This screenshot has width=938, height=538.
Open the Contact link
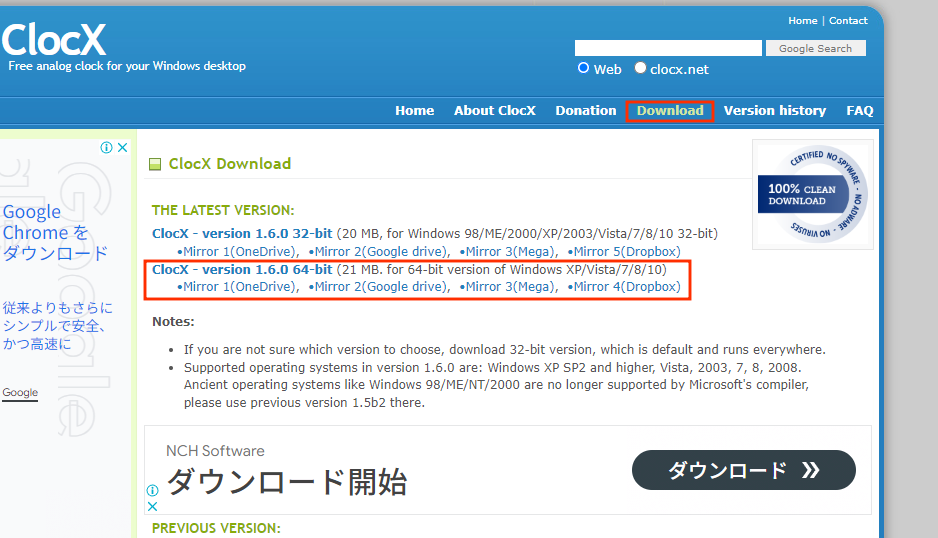pyautogui.click(x=848, y=20)
